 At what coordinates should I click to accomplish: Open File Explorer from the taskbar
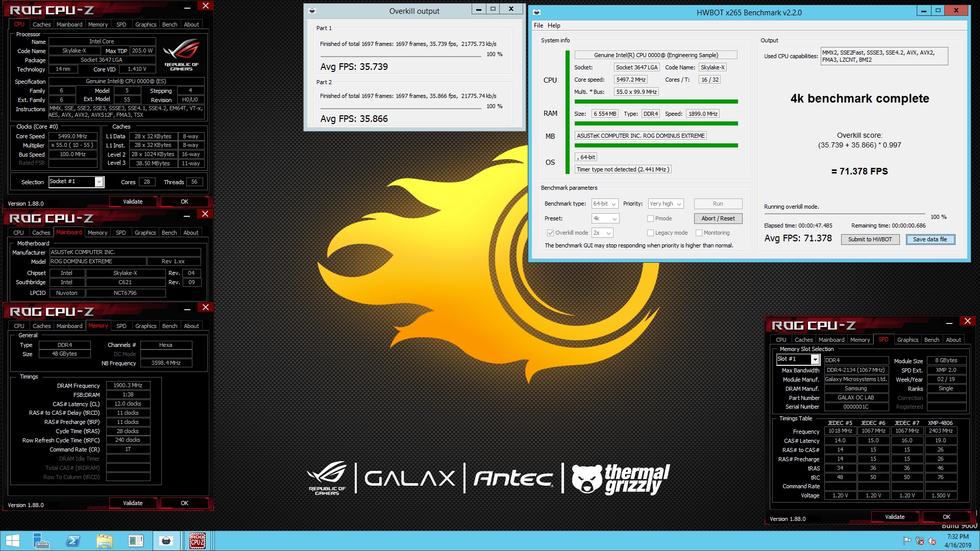tap(104, 541)
